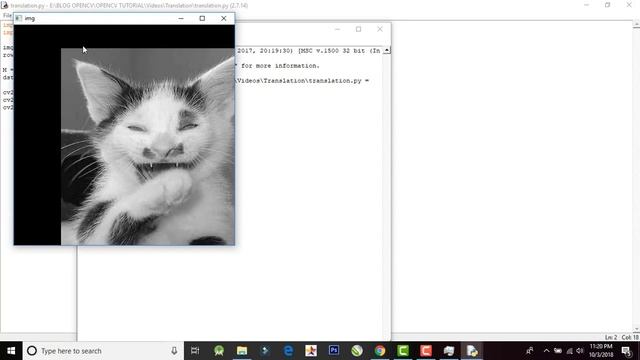Close the img image window

click(224, 18)
